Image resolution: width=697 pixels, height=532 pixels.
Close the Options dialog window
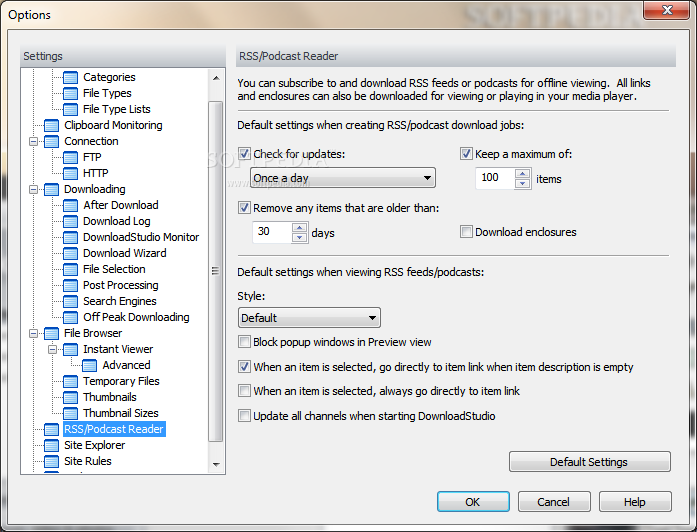coord(667,10)
